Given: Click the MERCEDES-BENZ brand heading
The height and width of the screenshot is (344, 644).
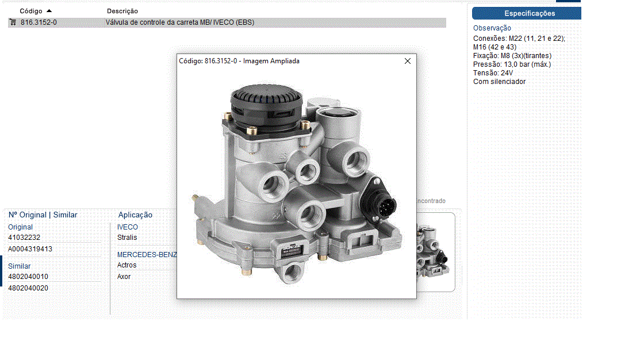Looking at the screenshot, I should [x=147, y=254].
